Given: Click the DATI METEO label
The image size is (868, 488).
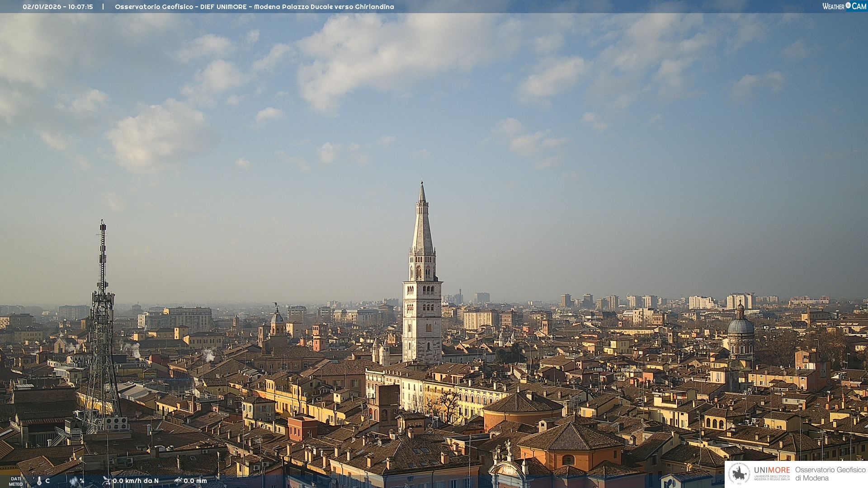Looking at the screenshot, I should pos(16,481).
